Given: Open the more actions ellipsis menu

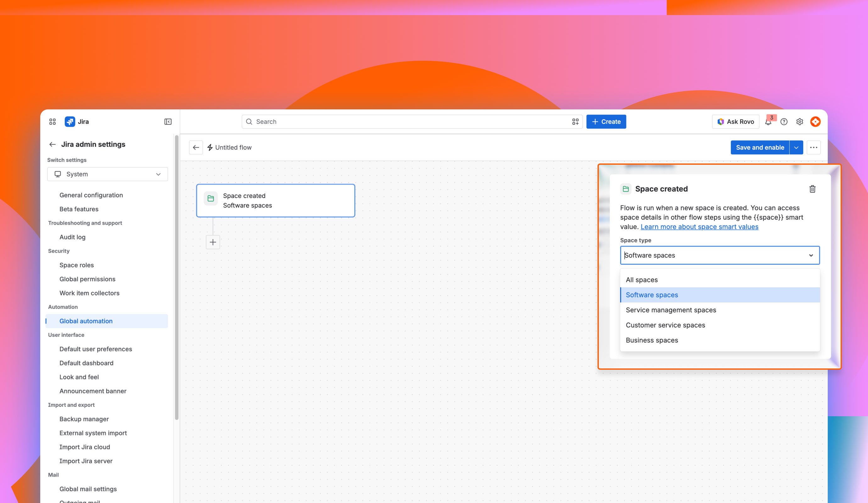Looking at the screenshot, I should [814, 147].
